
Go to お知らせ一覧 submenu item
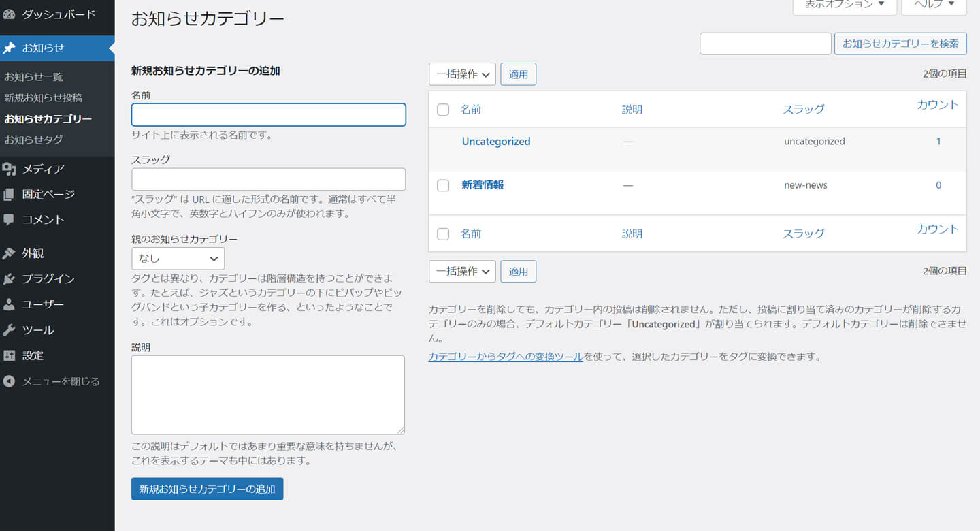tap(33, 77)
